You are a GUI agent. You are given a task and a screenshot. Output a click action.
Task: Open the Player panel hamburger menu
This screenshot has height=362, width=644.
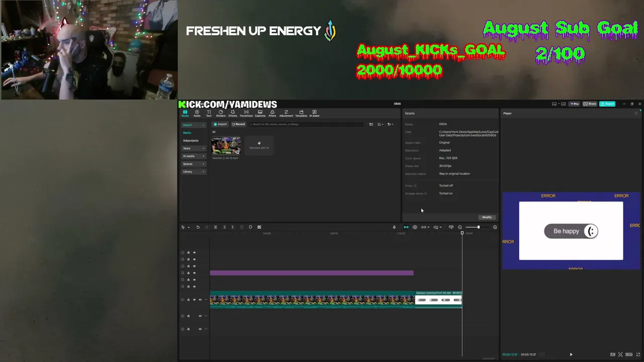[x=636, y=113]
